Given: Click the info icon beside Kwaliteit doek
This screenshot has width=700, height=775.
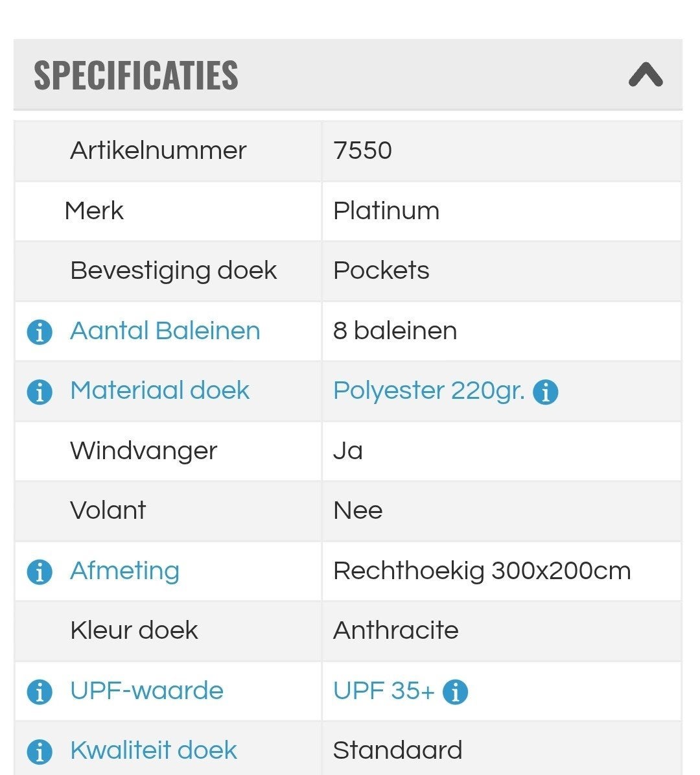Looking at the screenshot, I should [x=40, y=751].
